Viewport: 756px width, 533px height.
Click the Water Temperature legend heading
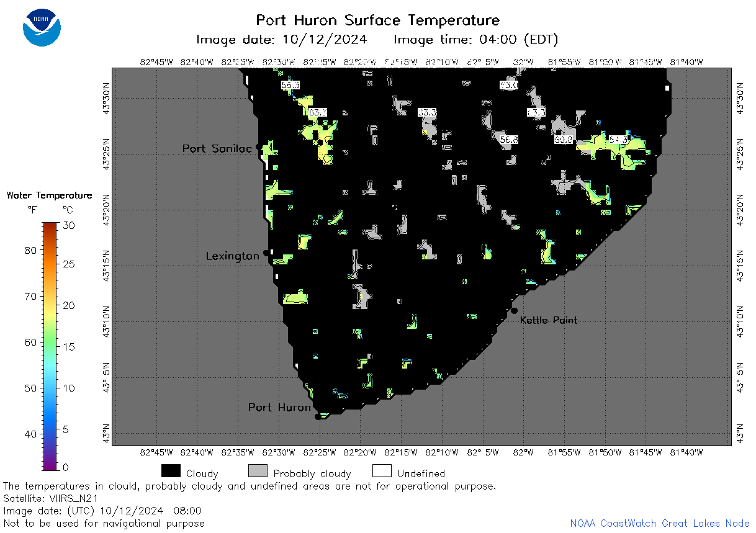coord(49,195)
